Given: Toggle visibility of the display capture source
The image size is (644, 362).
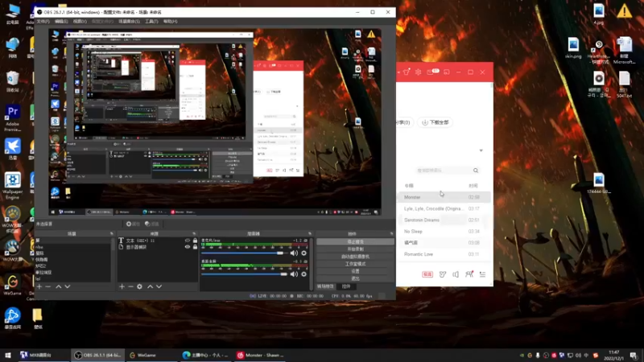Looking at the screenshot, I should [x=188, y=247].
